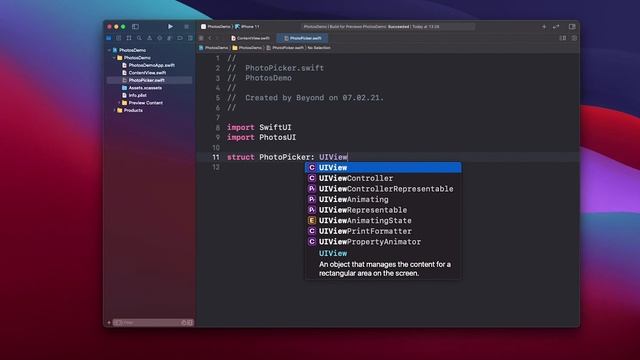Viewport: 640px width, 360px height.
Task: Open the Issue navigator warning icon
Action: 149,38
